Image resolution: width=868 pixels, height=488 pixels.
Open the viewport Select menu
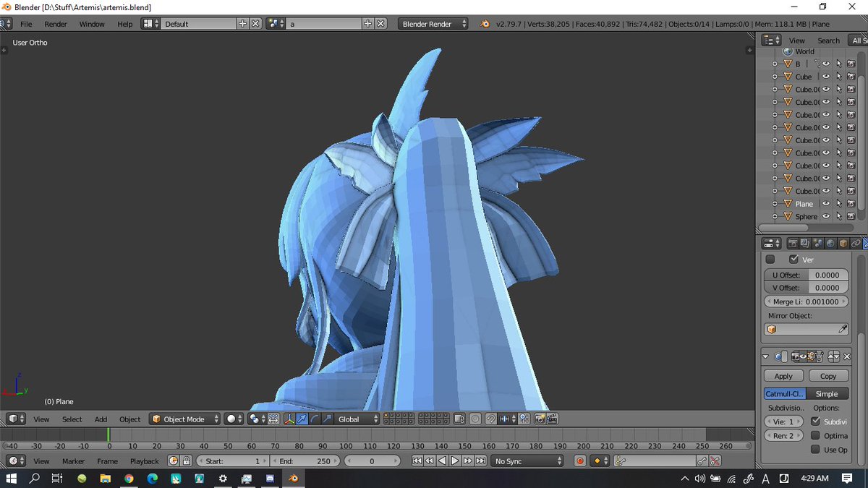72,419
